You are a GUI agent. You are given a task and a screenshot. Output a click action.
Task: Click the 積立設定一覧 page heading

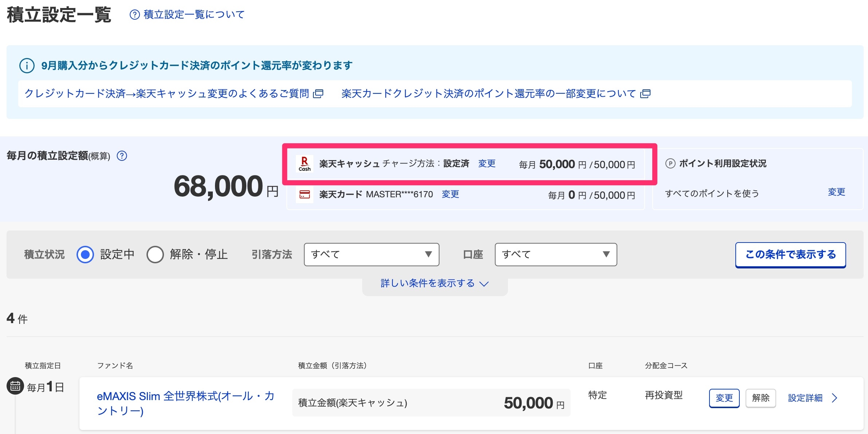click(59, 15)
